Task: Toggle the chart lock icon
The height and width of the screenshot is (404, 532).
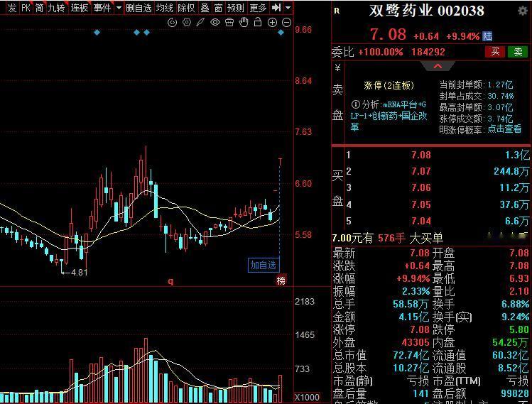Action: point(258,23)
